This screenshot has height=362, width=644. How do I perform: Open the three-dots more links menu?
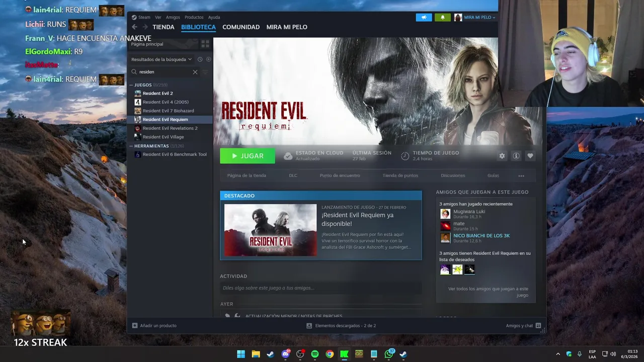521,176
